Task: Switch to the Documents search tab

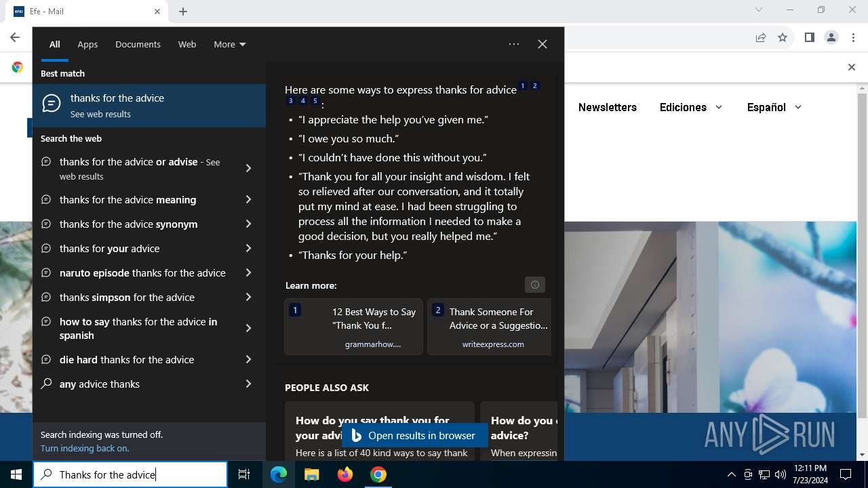Action: pyautogui.click(x=138, y=45)
